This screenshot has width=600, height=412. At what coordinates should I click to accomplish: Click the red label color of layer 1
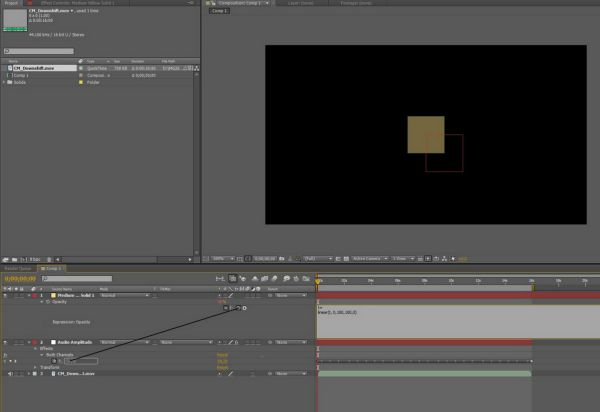tap(35, 295)
